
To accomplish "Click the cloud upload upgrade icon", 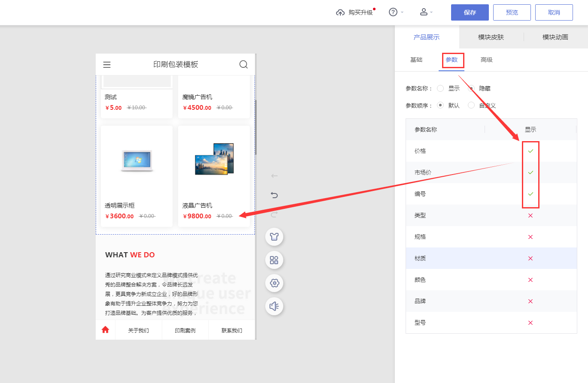I will pyautogui.click(x=340, y=12).
